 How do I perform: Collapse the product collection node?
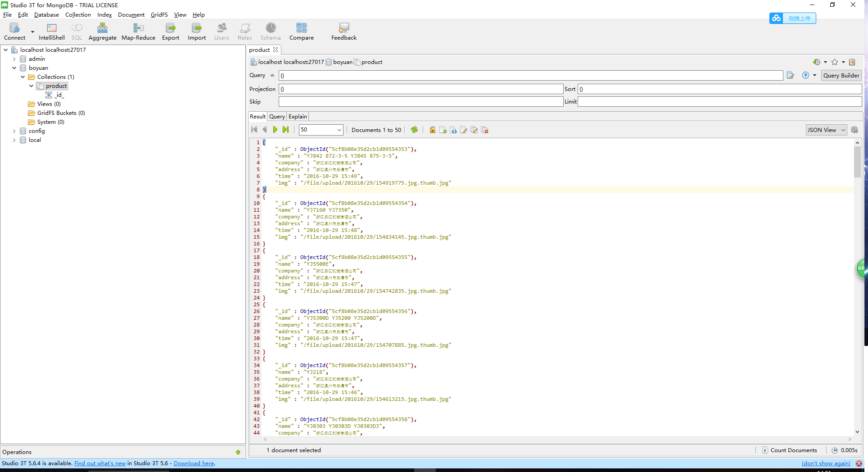coord(32,86)
